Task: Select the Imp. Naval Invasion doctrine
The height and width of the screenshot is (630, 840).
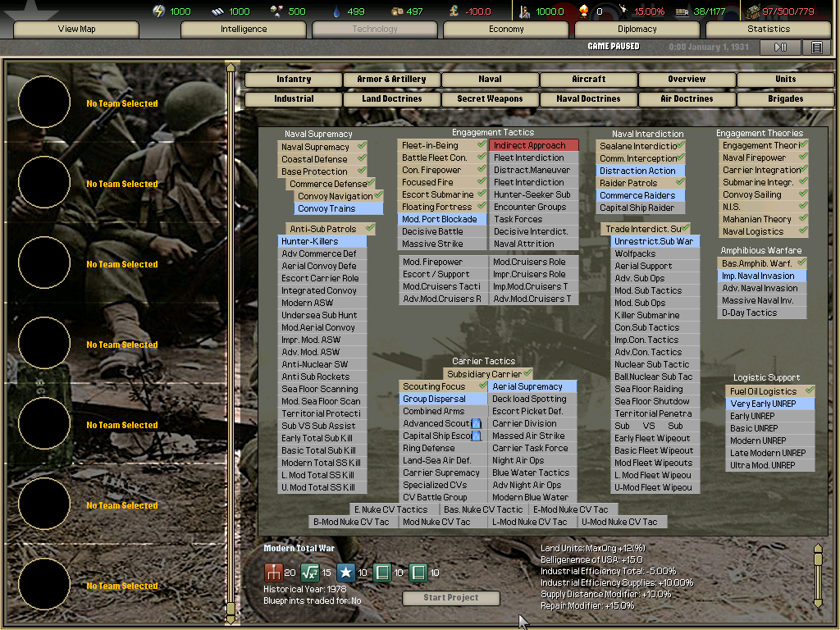Action: coord(761,276)
